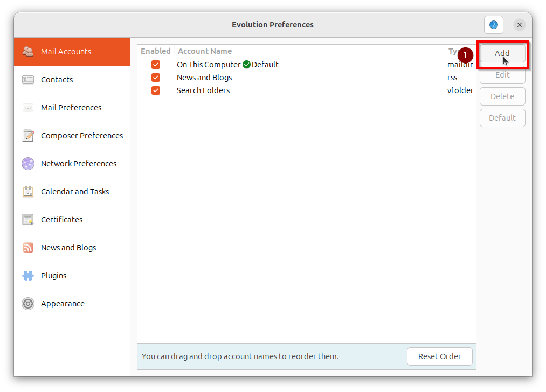Sort accounts by the Account Name header
546x392 pixels.
pos(204,51)
